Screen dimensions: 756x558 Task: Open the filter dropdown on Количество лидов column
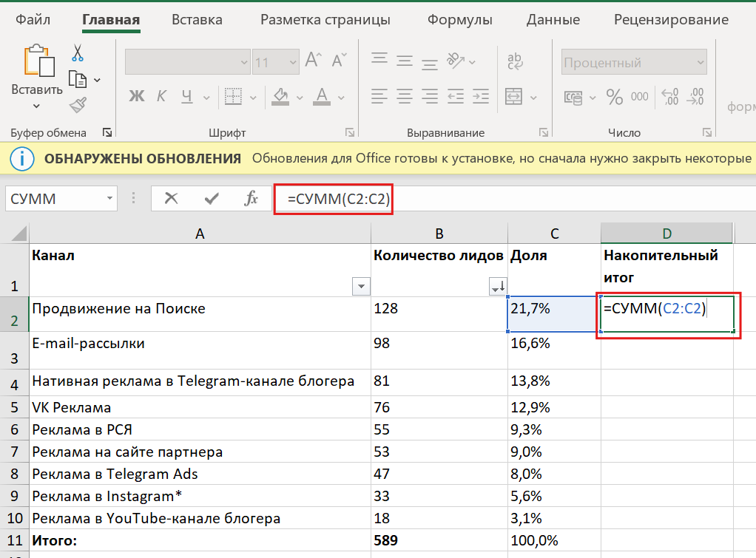(x=496, y=287)
